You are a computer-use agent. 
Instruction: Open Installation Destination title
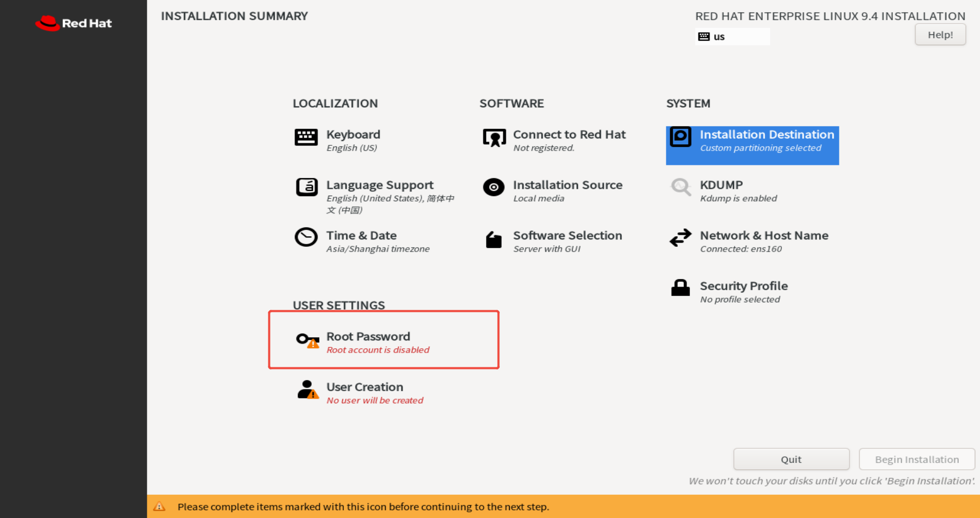tap(767, 134)
